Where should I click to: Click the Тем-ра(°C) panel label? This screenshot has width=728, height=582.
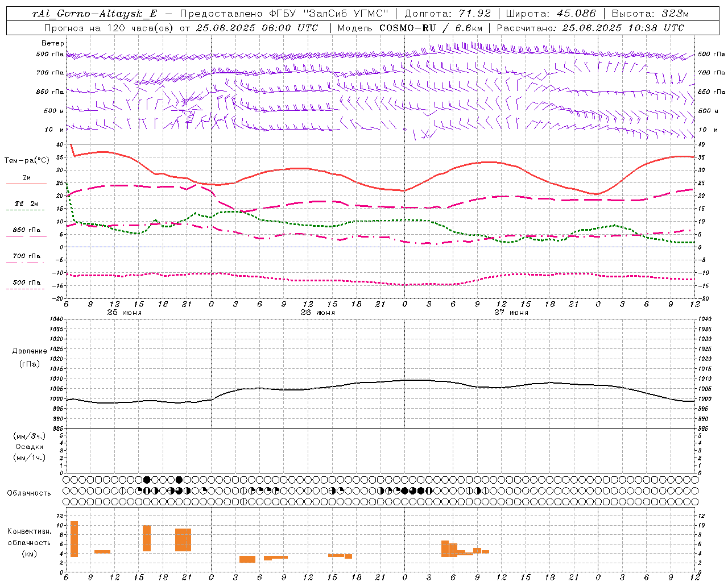coord(27,161)
